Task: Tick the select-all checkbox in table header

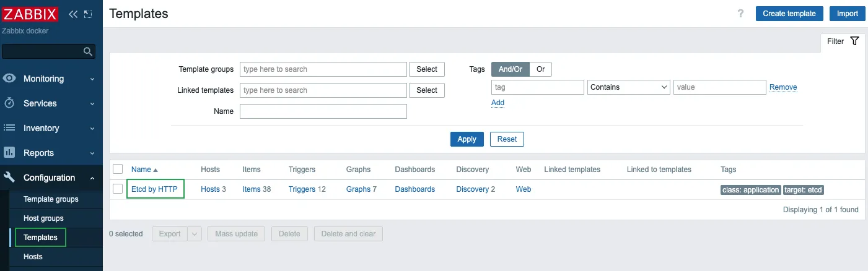Action: (118, 169)
